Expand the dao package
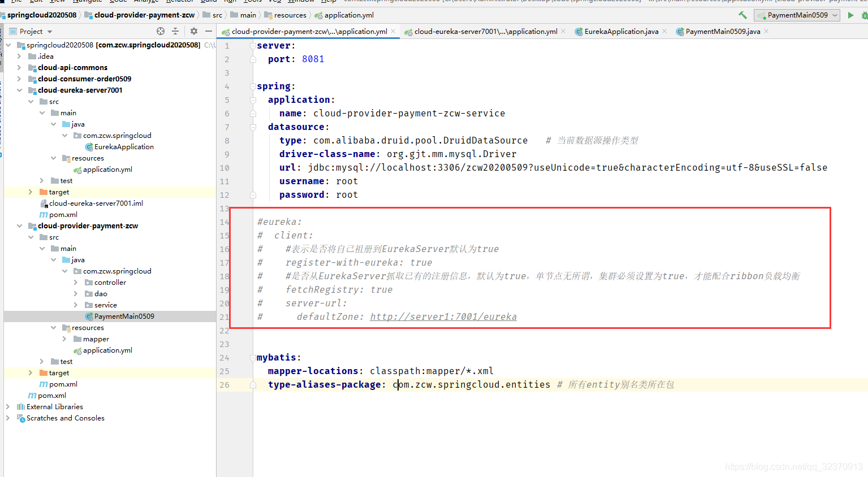 (76, 294)
